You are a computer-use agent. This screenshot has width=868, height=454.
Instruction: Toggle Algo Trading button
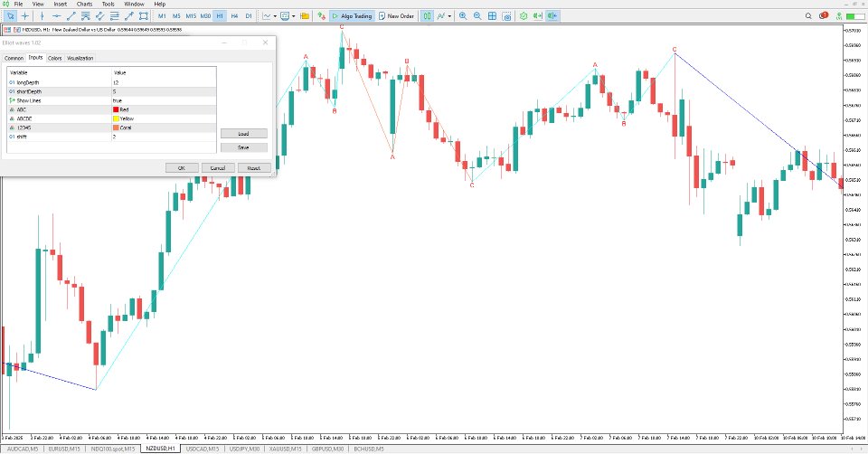(352, 16)
